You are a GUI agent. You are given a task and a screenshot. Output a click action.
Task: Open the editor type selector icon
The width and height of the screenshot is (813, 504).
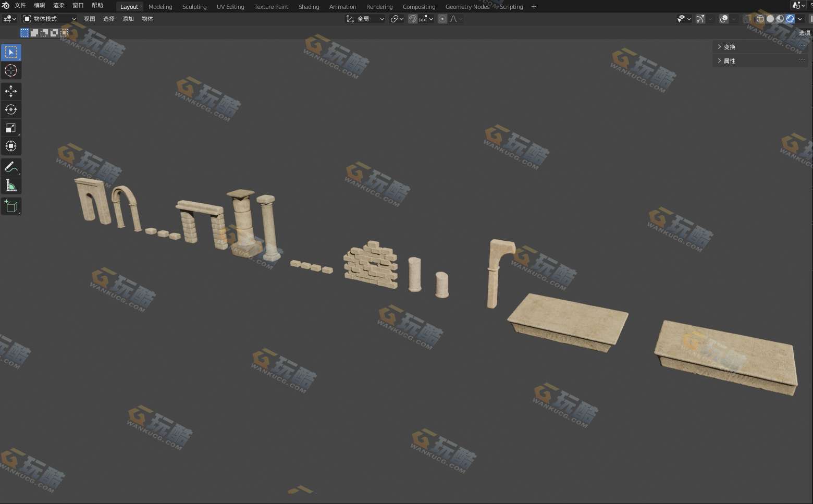pos(10,19)
